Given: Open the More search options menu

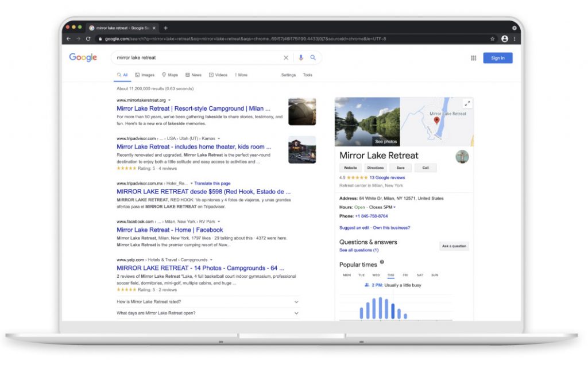Looking at the screenshot, I should pos(241,75).
